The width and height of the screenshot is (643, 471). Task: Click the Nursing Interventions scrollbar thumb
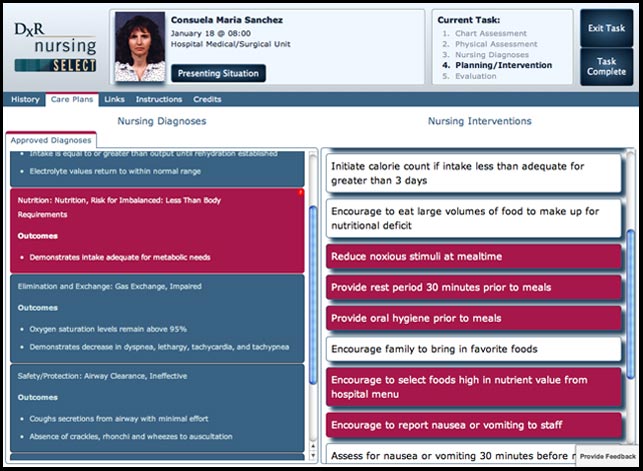click(631, 304)
